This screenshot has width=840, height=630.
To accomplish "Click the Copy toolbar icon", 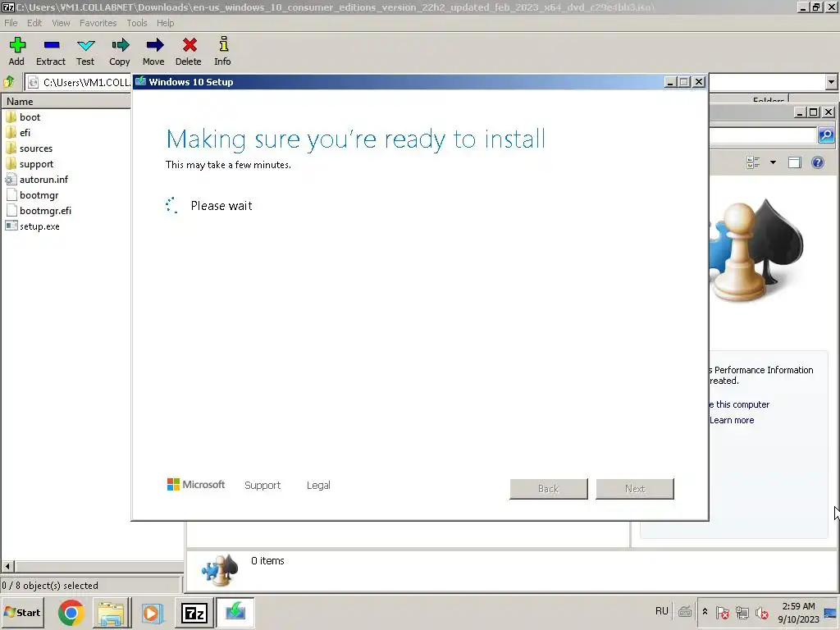I will pyautogui.click(x=120, y=52).
